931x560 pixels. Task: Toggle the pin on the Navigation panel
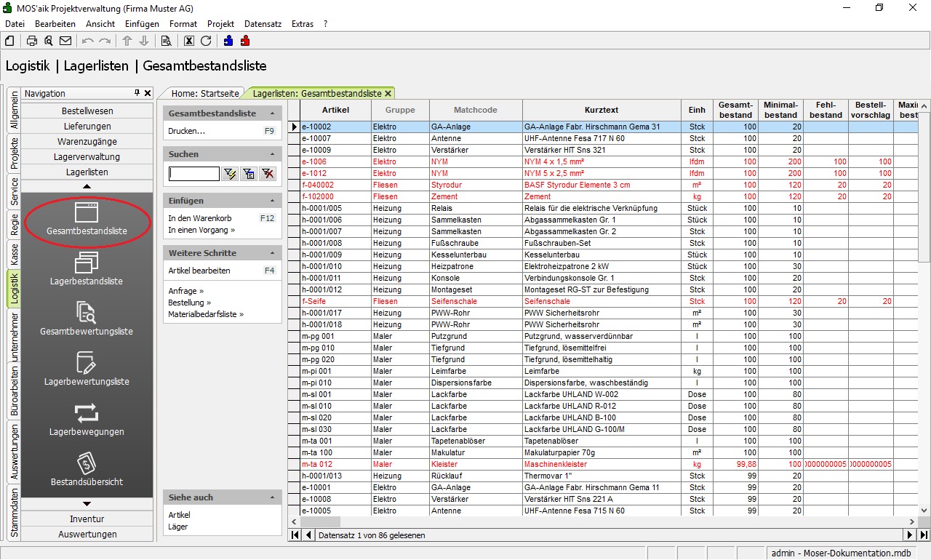click(x=137, y=93)
